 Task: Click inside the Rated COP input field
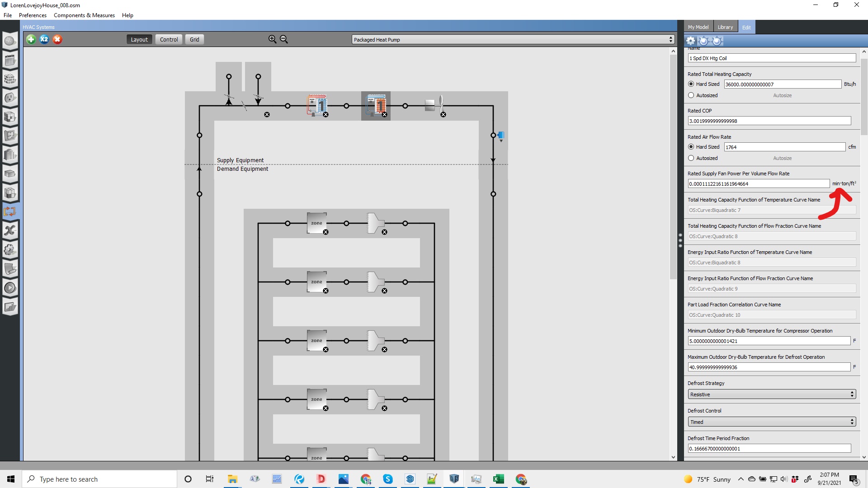(769, 121)
